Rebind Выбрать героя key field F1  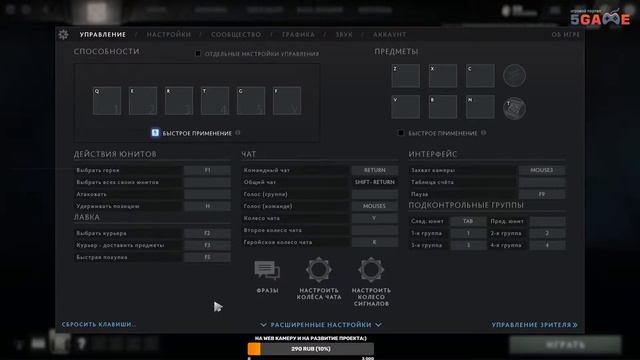point(207,170)
